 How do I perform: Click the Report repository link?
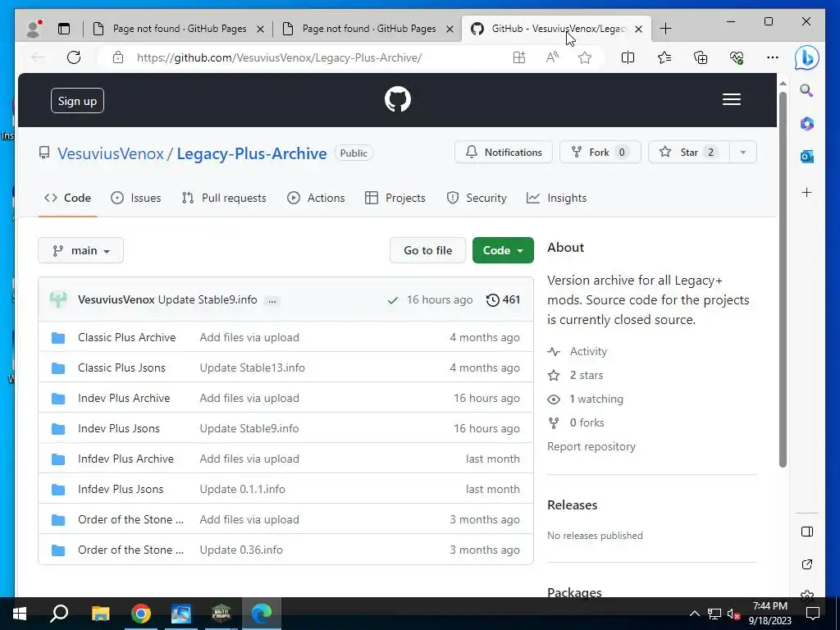coord(591,447)
